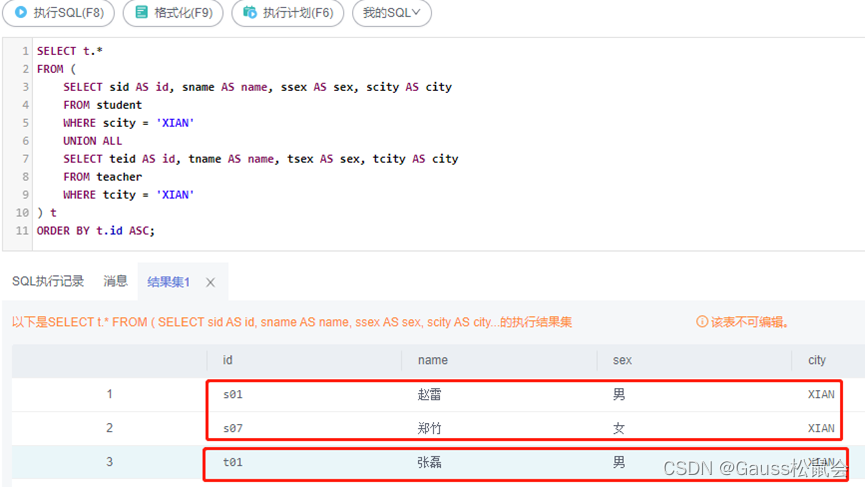The image size is (865, 487).
Task: Click the play icon in 执行SQL button
Action: 20,12
